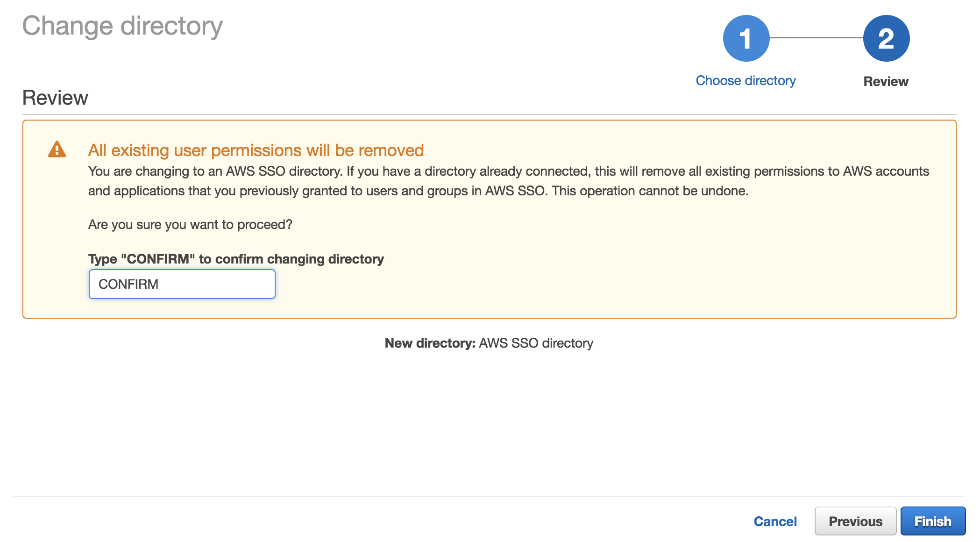Screen dimensions: 980x542
Task: Click the 'Are you sure you want to proceed?' text
Action: pos(190,225)
